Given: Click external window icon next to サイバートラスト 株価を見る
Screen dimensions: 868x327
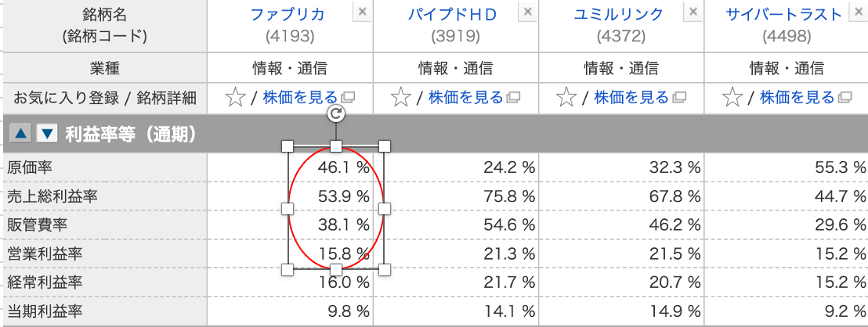Looking at the screenshot, I should pyautogui.click(x=844, y=98).
